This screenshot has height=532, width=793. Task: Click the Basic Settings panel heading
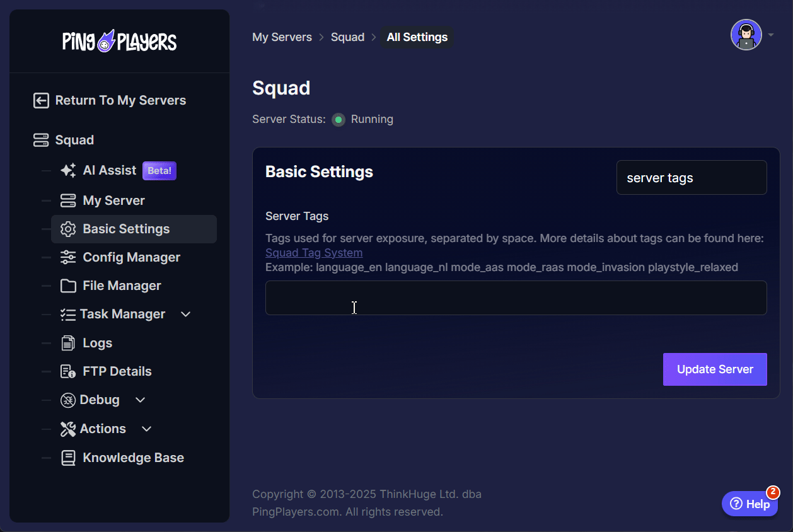[319, 171]
